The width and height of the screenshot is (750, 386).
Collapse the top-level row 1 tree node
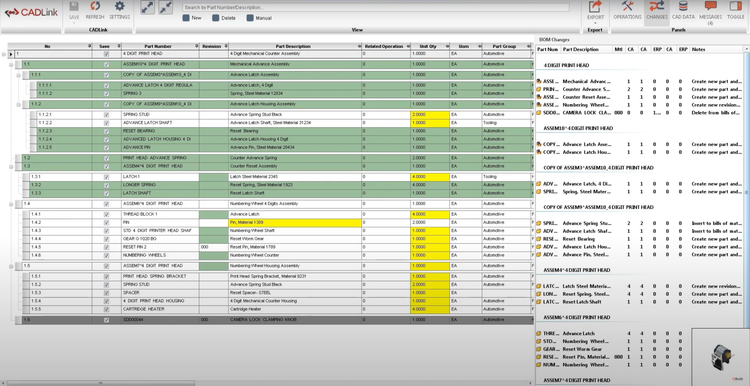4,54
